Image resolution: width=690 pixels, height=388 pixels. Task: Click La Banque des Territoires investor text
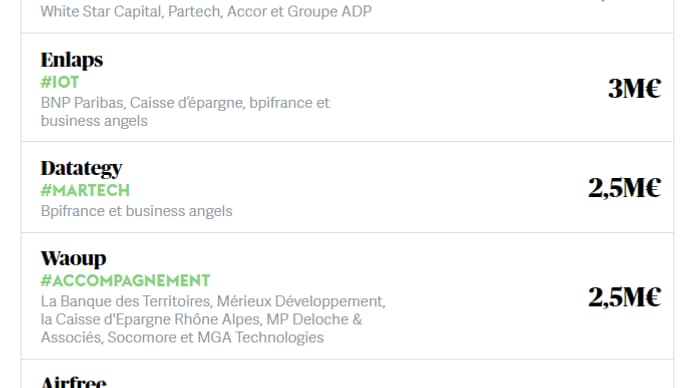click(x=126, y=301)
